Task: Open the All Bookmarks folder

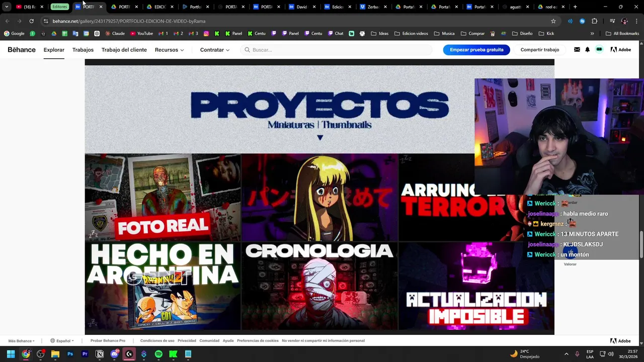Action: click(622, 34)
